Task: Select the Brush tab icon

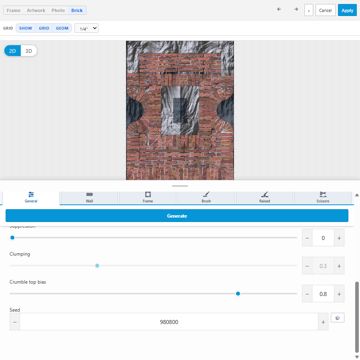Action: click(x=206, y=194)
